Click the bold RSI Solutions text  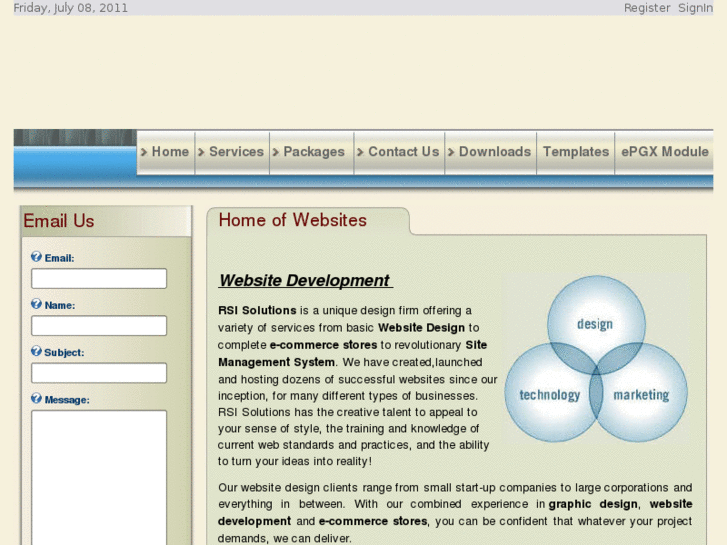(x=257, y=310)
